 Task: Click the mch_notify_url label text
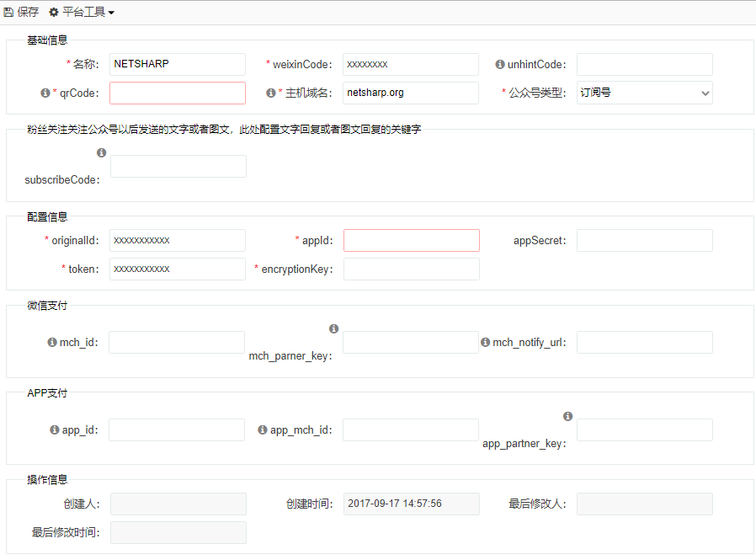[x=529, y=343]
